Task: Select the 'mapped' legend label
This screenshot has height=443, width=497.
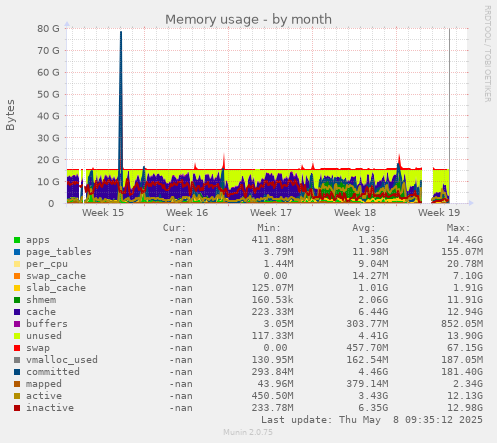Action: click(x=44, y=384)
